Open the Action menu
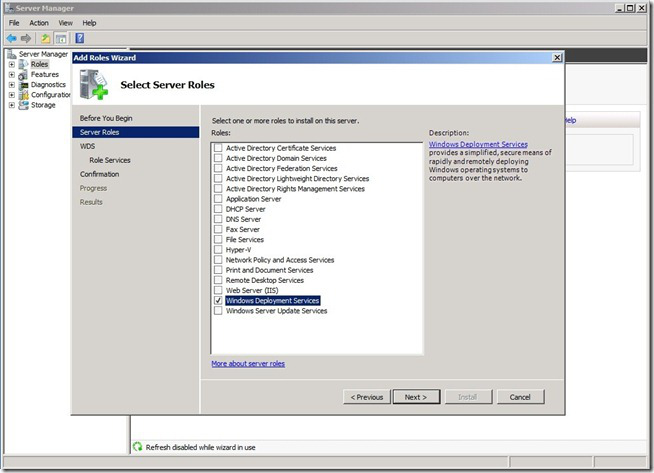654x473 pixels. (x=39, y=22)
